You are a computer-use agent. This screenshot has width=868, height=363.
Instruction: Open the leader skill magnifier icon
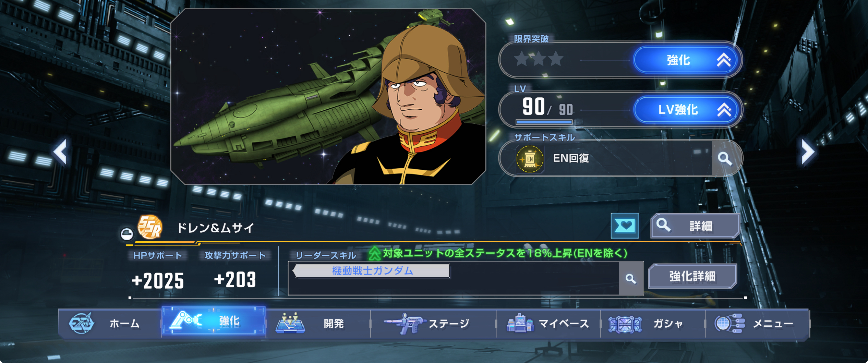[631, 278]
